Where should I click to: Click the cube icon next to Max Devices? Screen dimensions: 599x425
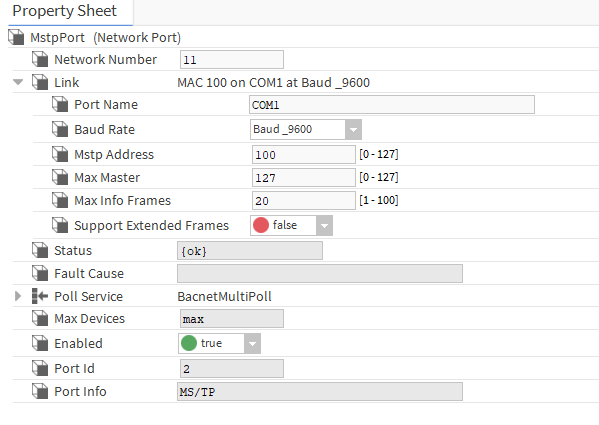[40, 318]
